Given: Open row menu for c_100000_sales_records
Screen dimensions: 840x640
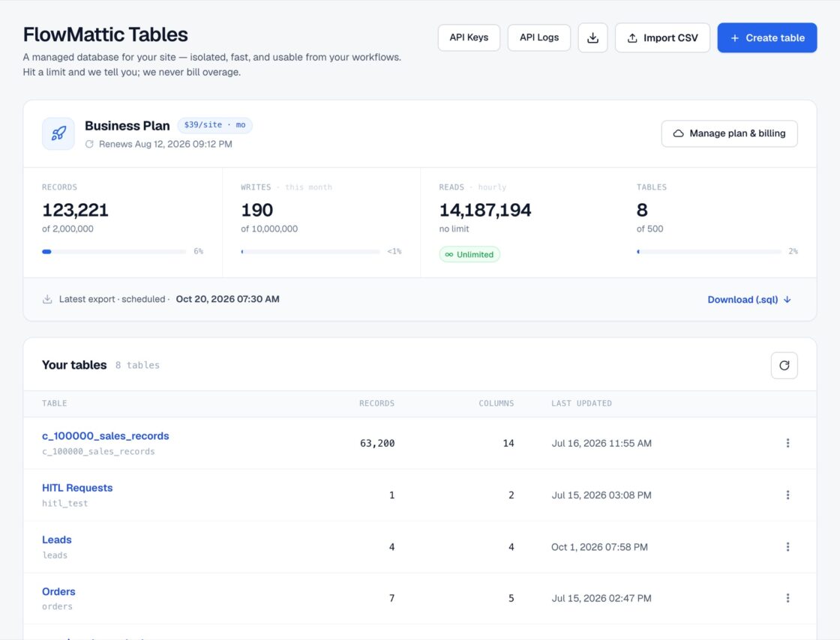Looking at the screenshot, I should click(787, 443).
